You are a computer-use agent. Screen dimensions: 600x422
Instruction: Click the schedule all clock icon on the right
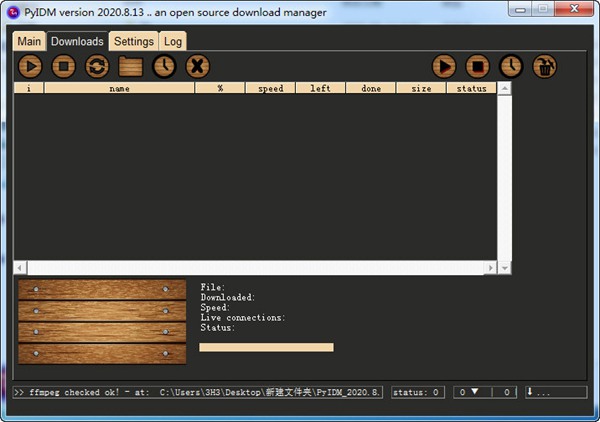coord(511,67)
